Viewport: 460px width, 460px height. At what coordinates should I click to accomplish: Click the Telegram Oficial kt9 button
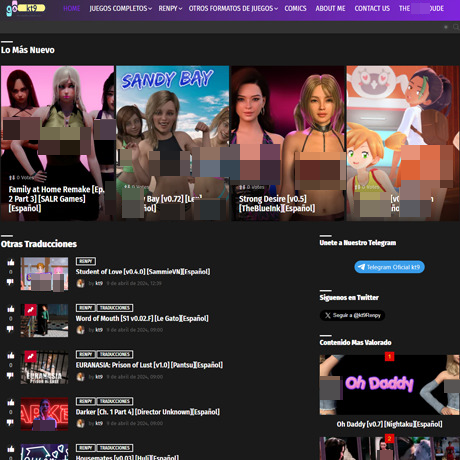389,267
